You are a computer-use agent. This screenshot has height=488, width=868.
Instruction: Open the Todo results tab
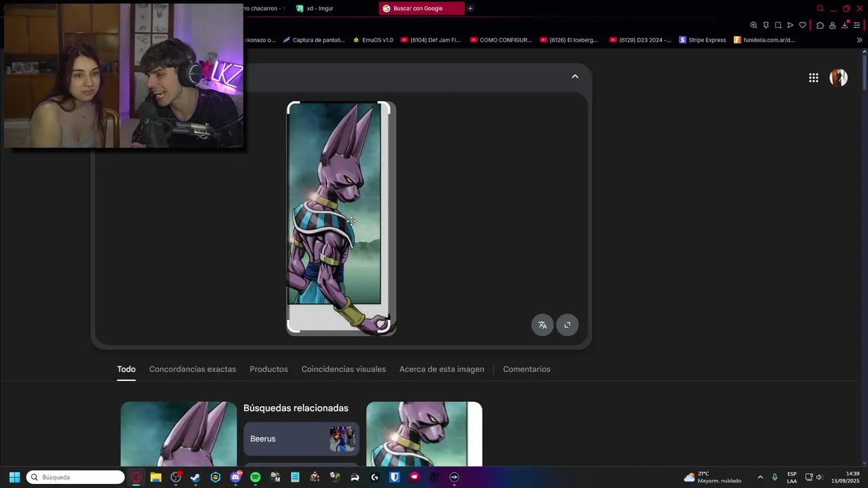coord(126,369)
